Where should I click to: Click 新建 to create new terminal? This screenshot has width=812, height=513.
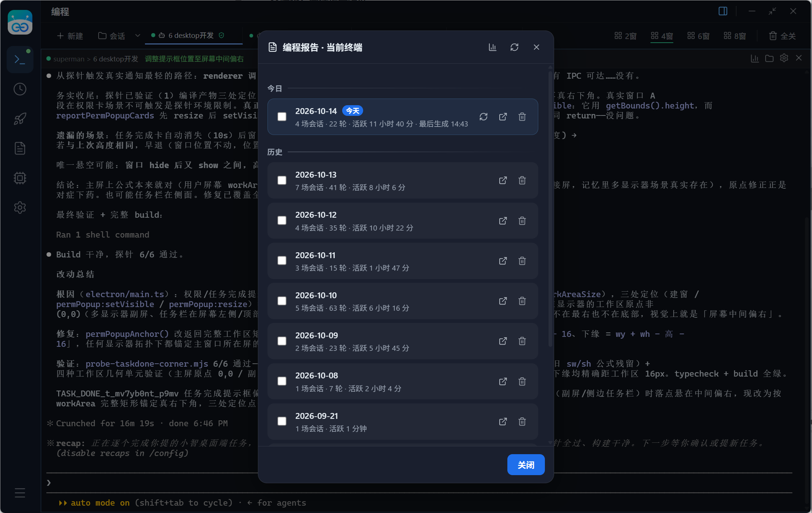click(x=70, y=36)
